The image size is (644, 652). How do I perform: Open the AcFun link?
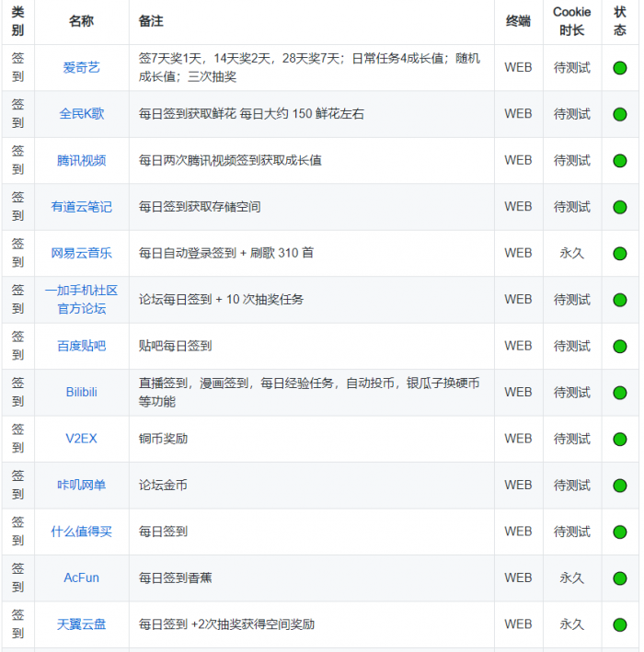(82, 578)
